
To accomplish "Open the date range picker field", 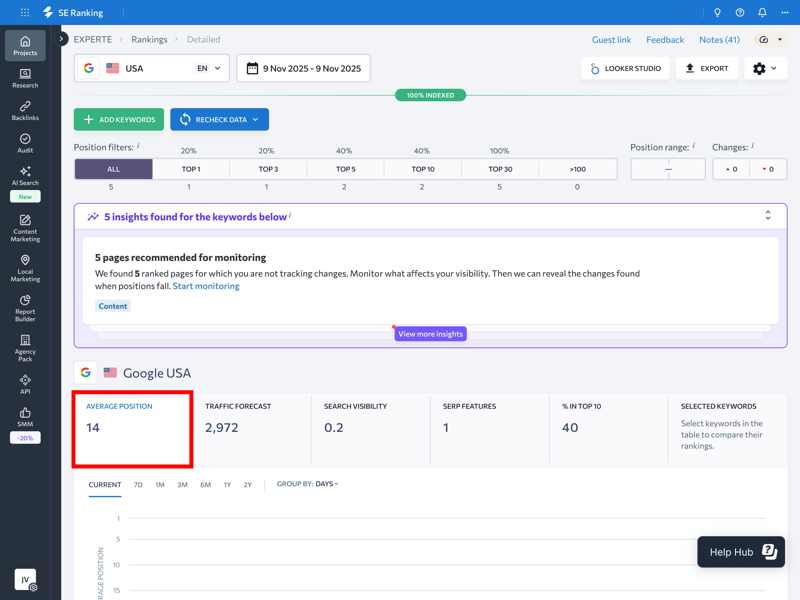I will point(304,68).
